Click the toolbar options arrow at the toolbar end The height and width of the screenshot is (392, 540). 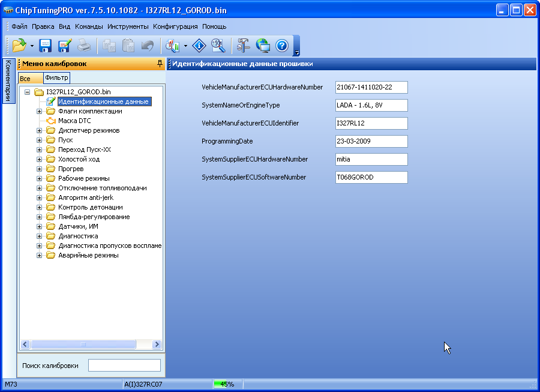(297, 52)
